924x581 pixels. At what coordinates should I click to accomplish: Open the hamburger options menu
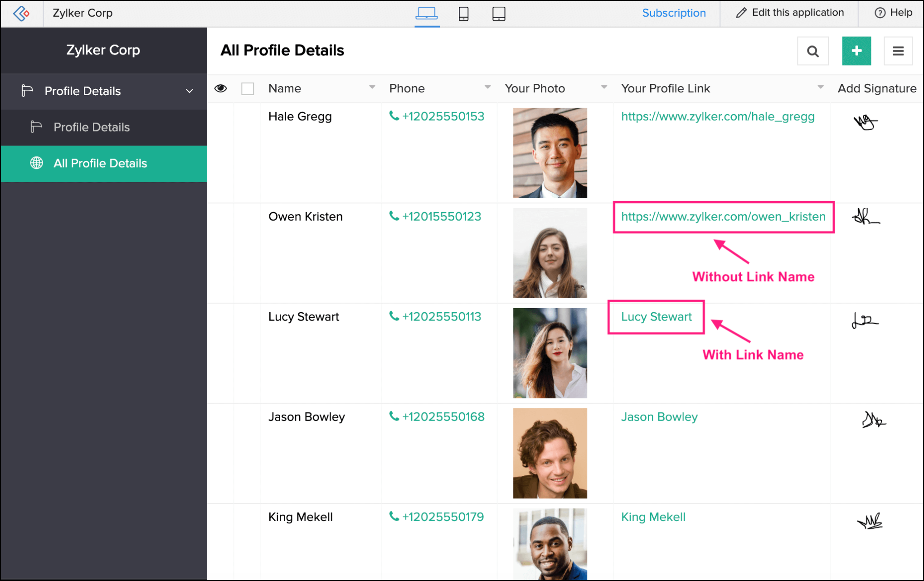click(898, 51)
